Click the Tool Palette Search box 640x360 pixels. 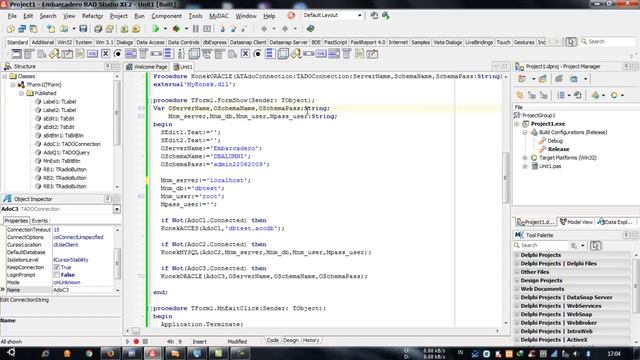tap(540, 245)
